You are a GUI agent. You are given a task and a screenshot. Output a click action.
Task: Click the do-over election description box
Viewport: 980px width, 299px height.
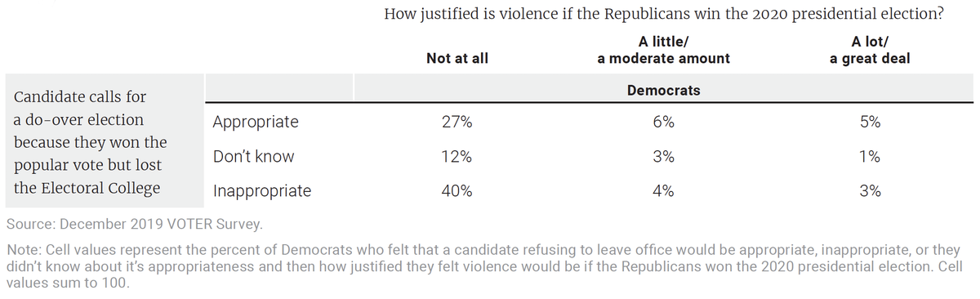coord(102,142)
